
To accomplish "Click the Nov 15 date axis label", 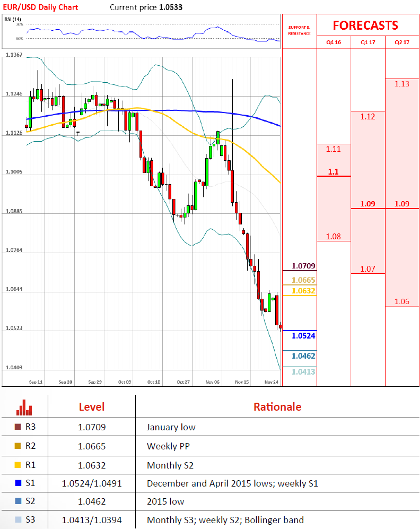I will [242, 382].
